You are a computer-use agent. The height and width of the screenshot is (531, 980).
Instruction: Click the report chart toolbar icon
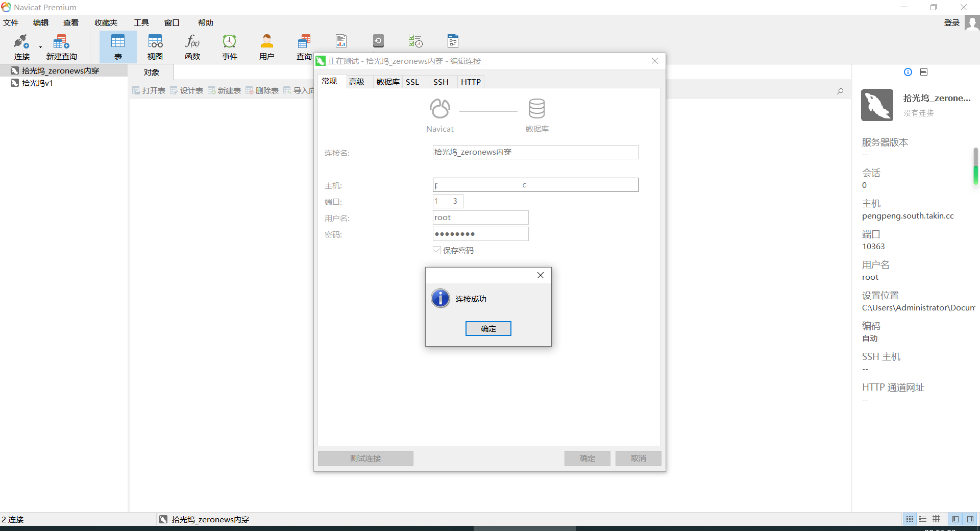pos(341,41)
